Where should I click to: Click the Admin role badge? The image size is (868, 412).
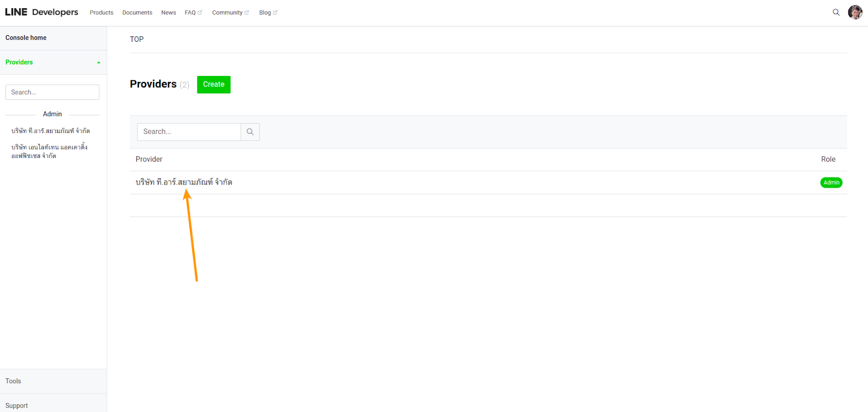[831, 182]
